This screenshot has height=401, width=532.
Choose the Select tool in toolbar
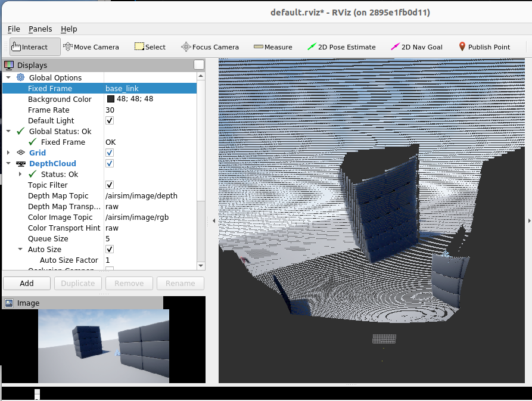[x=150, y=47]
